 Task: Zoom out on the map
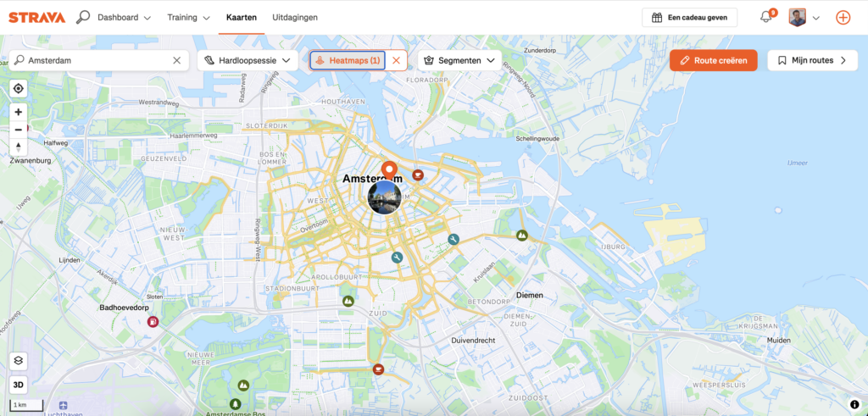click(x=18, y=130)
